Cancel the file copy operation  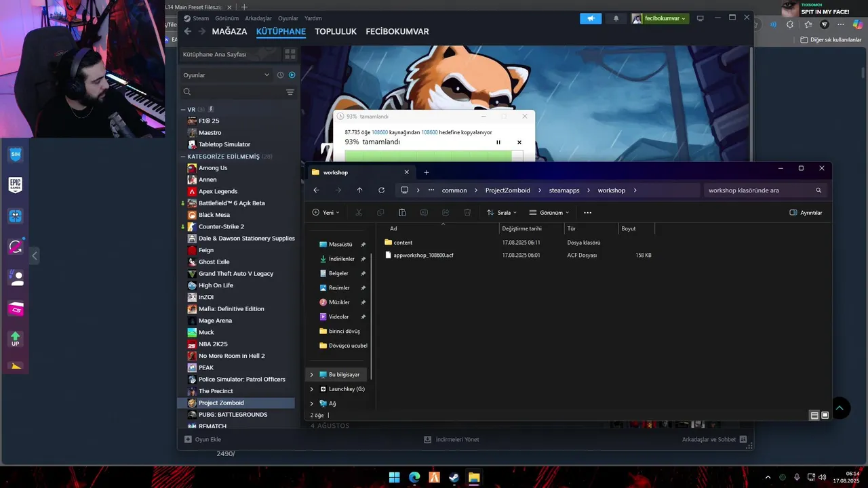519,142
